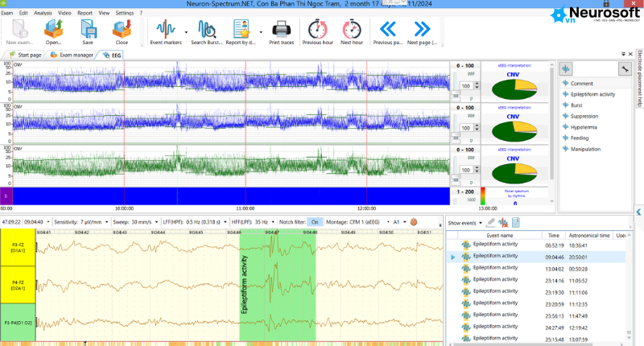644x346 pixels.
Task: Toggle the Notch filter On button
Action: click(315, 222)
